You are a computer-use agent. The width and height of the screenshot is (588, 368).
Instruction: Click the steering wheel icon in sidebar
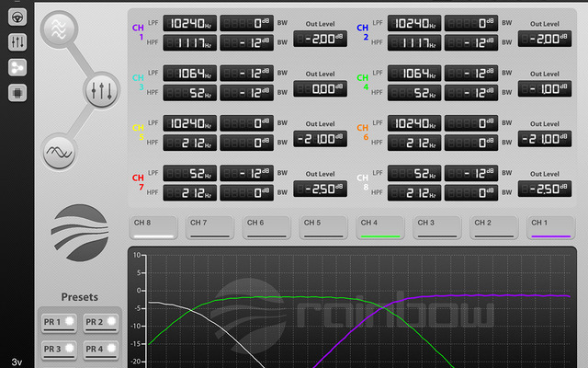[x=17, y=17]
